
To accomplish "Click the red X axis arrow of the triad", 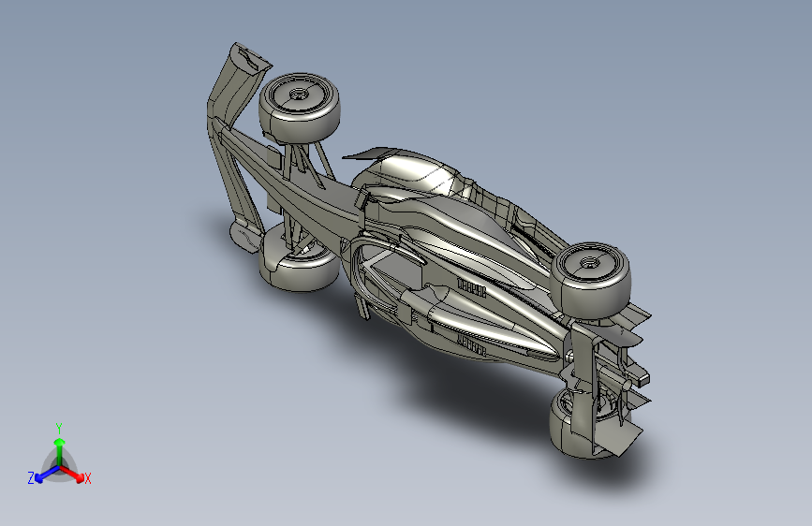I will 72,474.
